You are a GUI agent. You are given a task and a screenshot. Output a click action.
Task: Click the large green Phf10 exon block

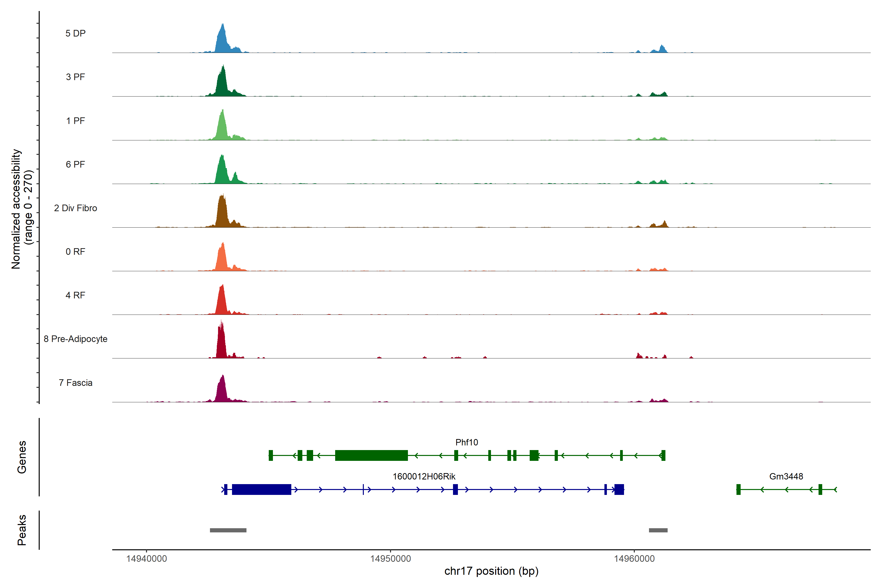pos(371,455)
